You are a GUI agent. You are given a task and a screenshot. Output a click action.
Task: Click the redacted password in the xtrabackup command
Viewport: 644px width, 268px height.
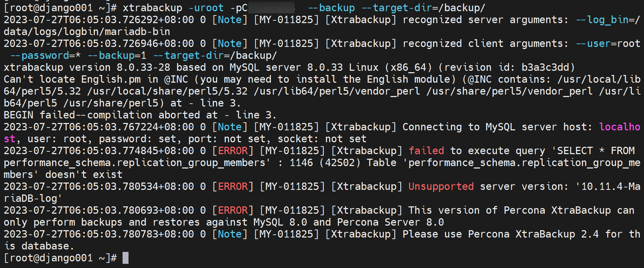(x=271, y=8)
